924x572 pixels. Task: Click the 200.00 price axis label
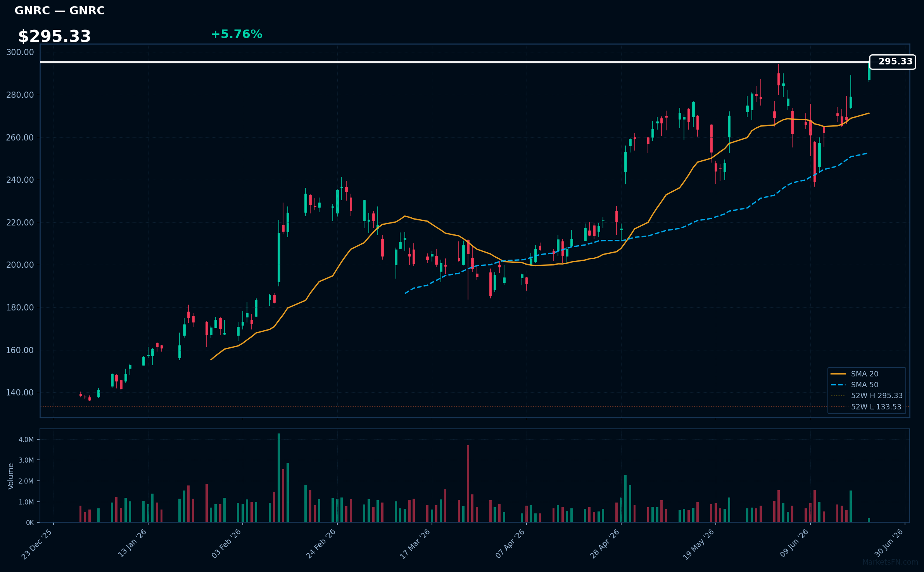pyautogui.click(x=20, y=265)
